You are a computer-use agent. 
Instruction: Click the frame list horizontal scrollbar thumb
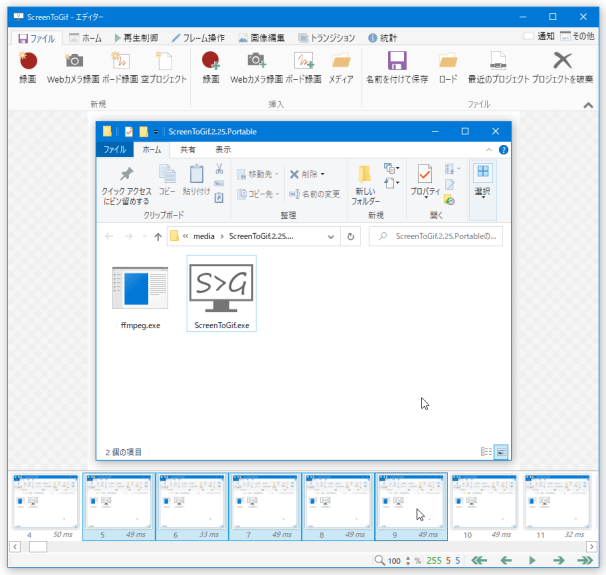point(37,546)
